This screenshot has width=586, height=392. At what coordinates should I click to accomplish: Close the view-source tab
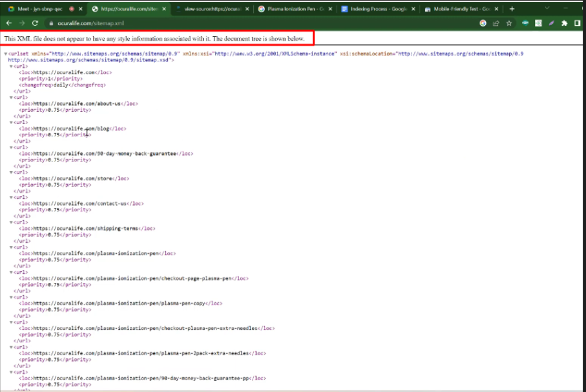tap(247, 8)
